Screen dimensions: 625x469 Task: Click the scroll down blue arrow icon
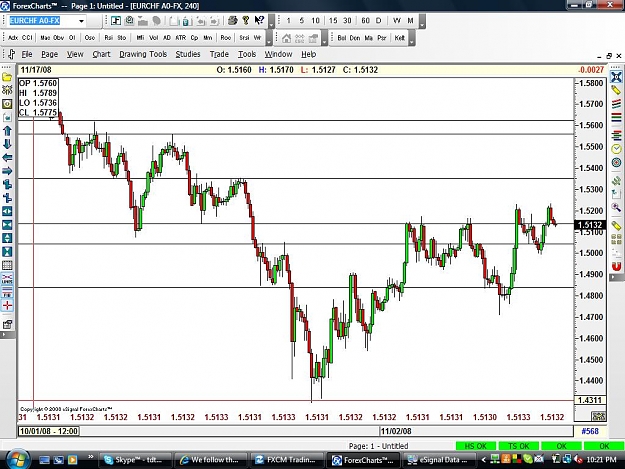click(7, 144)
